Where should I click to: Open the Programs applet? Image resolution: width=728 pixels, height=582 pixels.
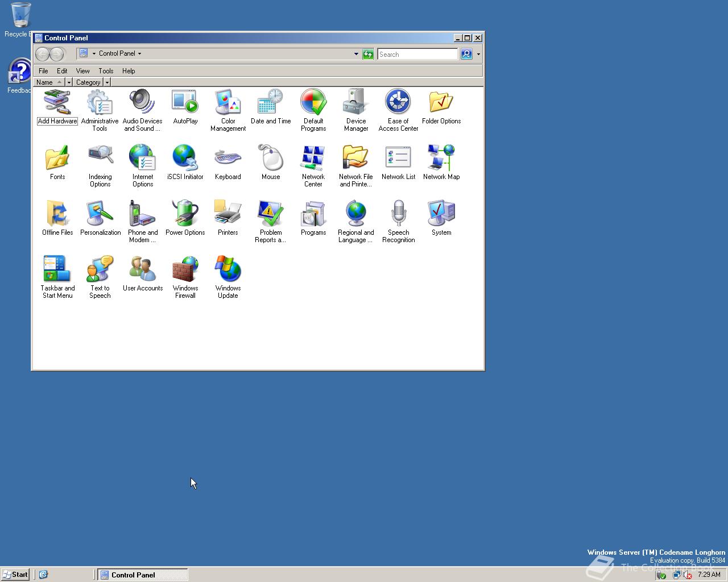(x=313, y=218)
